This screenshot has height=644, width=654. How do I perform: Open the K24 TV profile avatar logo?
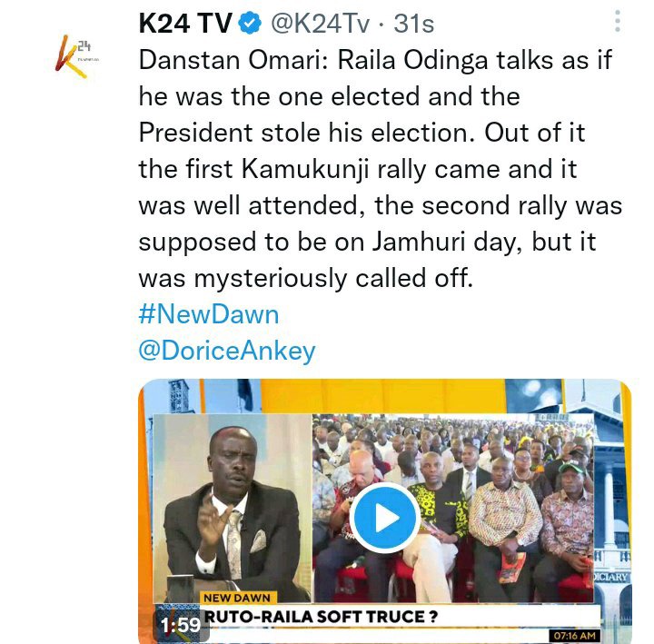click(x=77, y=56)
